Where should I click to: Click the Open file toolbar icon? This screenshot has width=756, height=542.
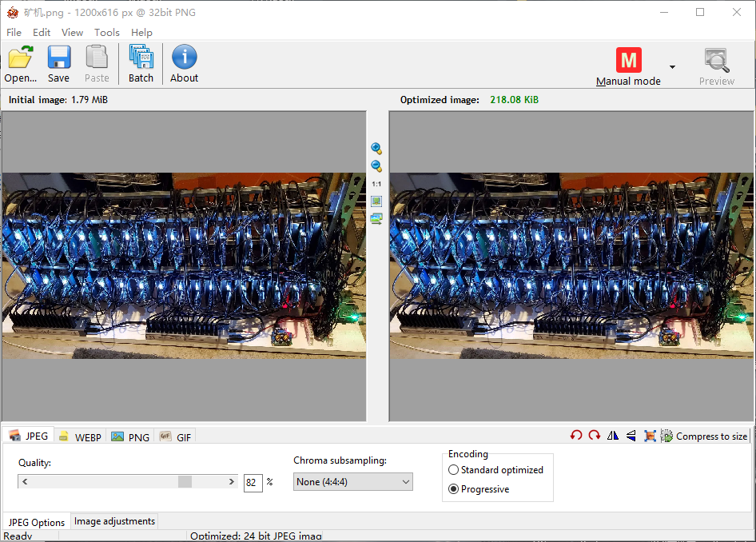21,64
